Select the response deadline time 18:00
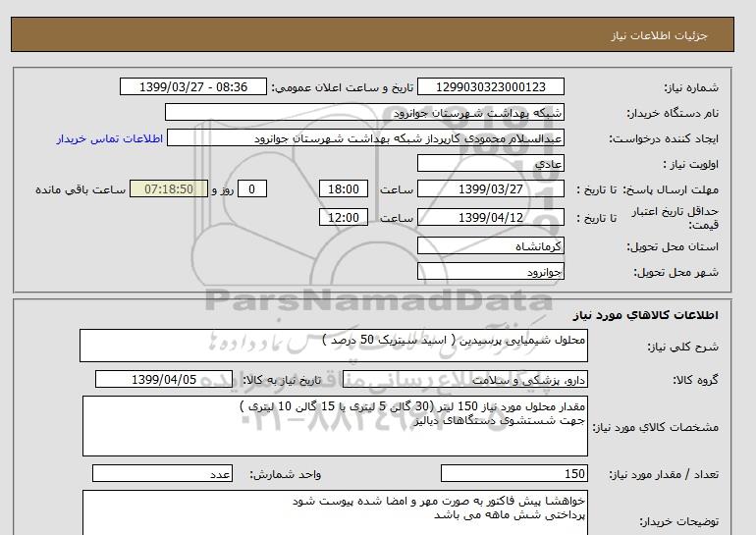Image resolution: width=756 pixels, height=535 pixels. 344,188
